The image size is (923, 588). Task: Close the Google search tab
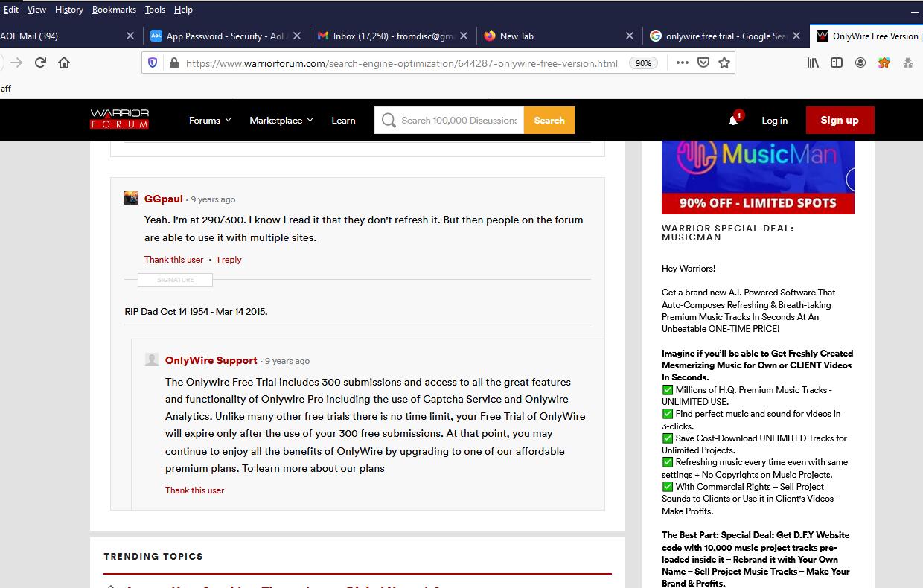(796, 36)
